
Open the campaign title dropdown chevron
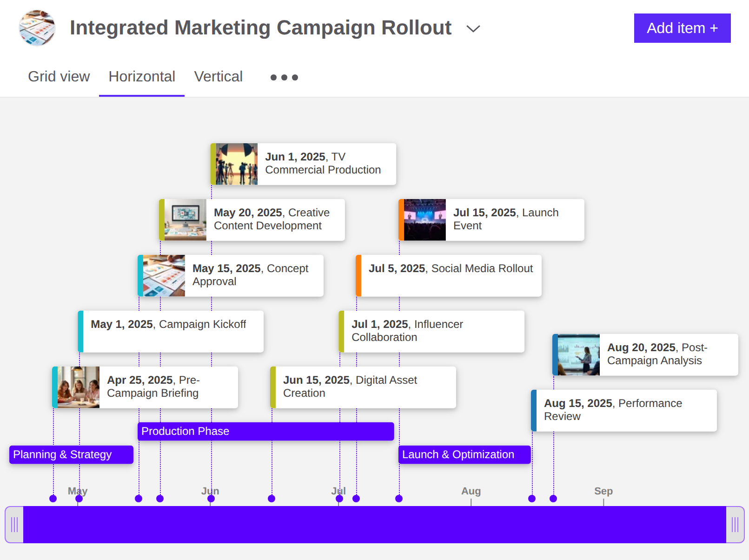click(473, 28)
